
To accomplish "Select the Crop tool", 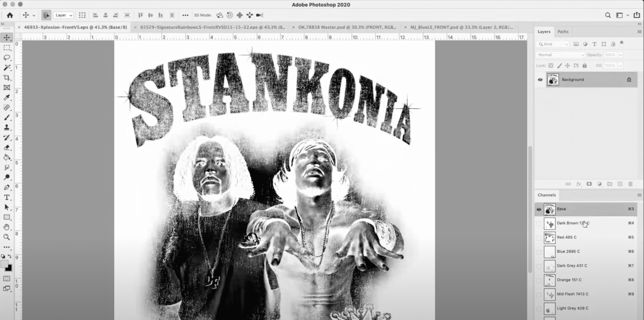I will coord(7,78).
